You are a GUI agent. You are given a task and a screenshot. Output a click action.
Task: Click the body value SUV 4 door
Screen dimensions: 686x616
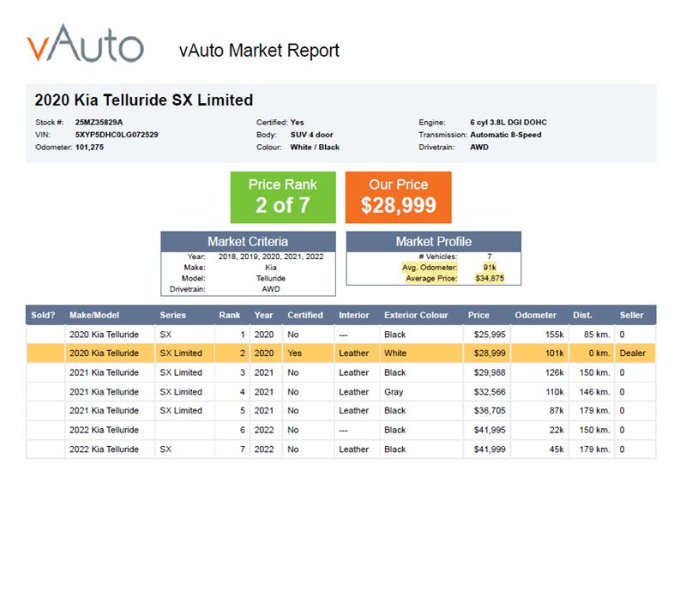pyautogui.click(x=311, y=135)
